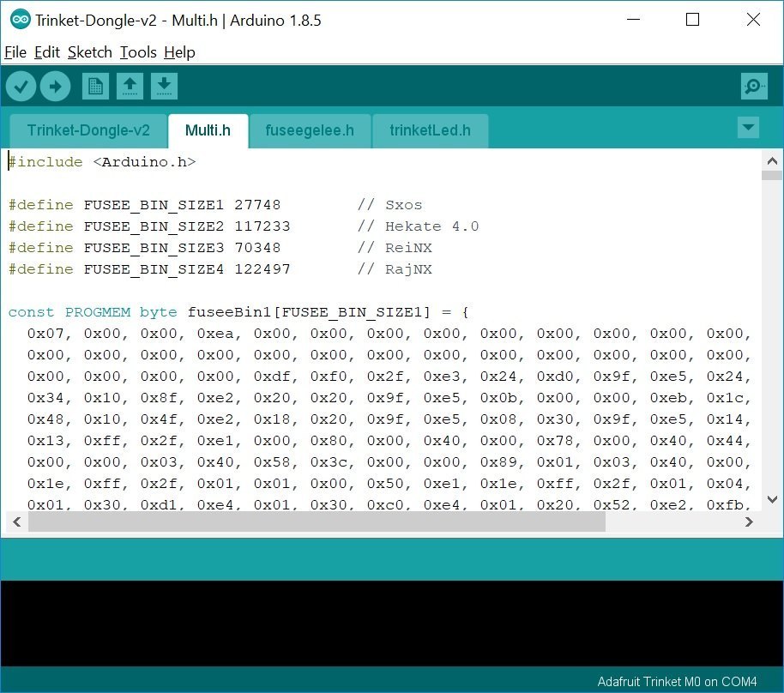Image resolution: width=784 pixels, height=693 pixels.
Task: Open the Tools menu
Action: point(138,52)
